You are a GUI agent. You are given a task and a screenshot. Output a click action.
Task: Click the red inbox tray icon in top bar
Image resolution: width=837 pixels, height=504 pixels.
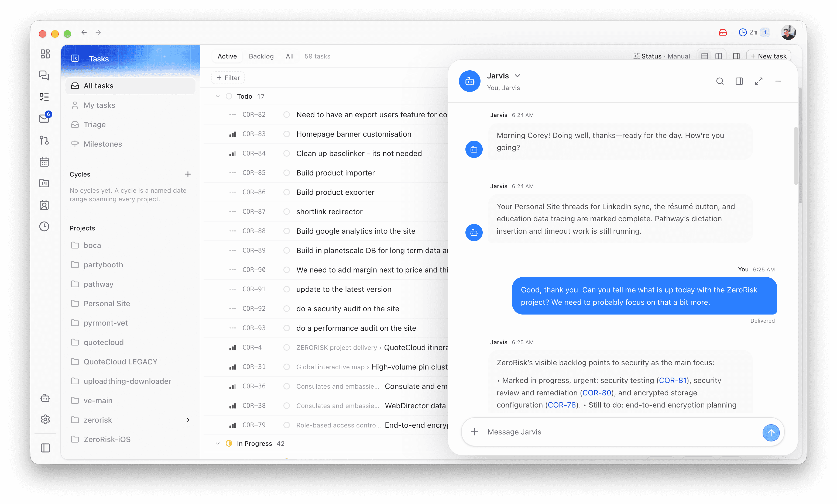tap(723, 32)
